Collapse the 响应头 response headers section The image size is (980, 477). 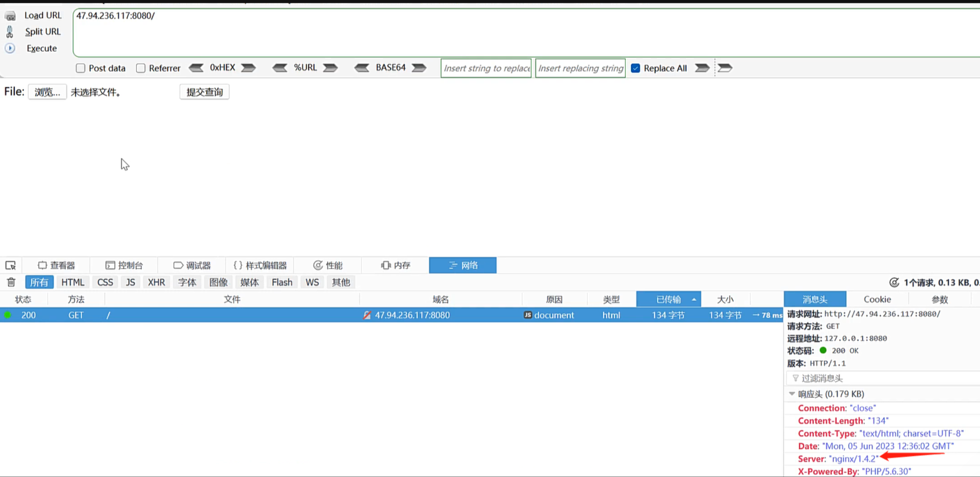click(792, 394)
